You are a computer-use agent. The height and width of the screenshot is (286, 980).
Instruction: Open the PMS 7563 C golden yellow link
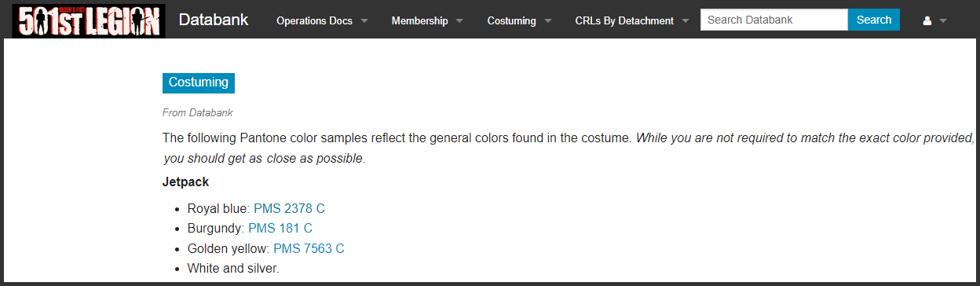(x=309, y=248)
